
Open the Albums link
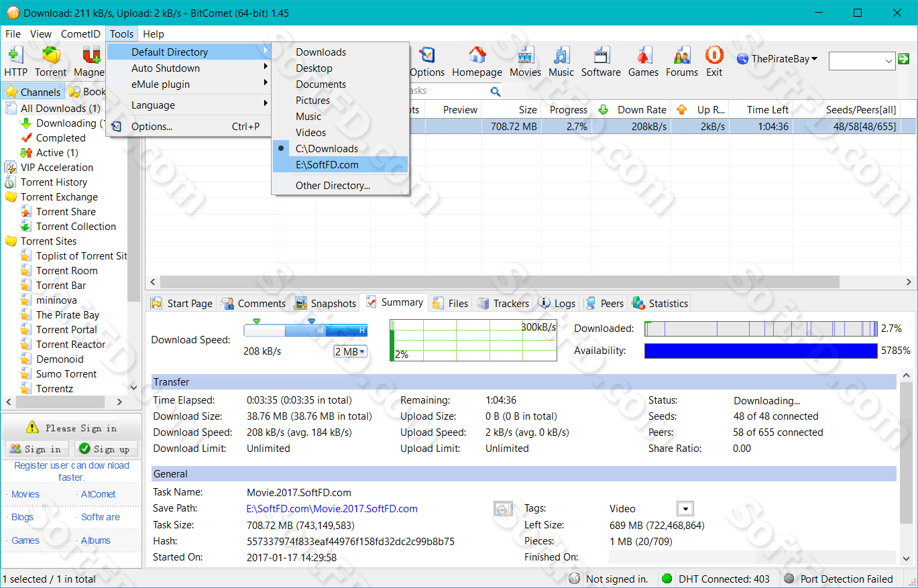tap(96, 540)
